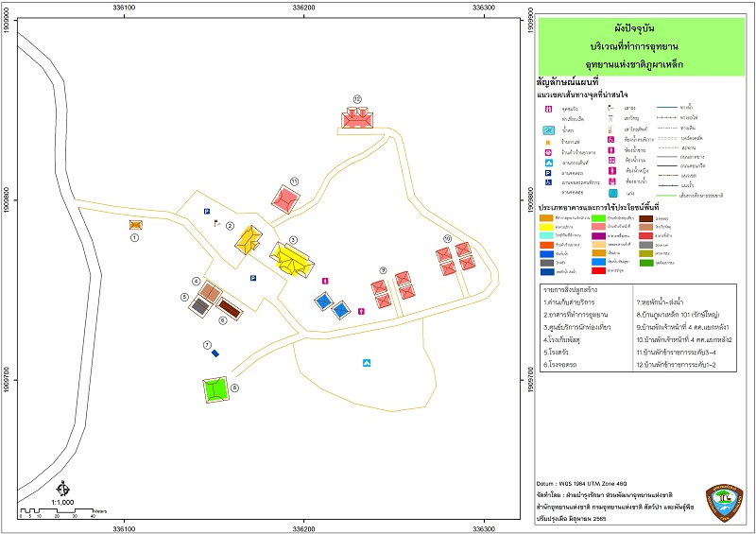Click the circled number 1 marker
The image size is (756, 534).
point(134,238)
